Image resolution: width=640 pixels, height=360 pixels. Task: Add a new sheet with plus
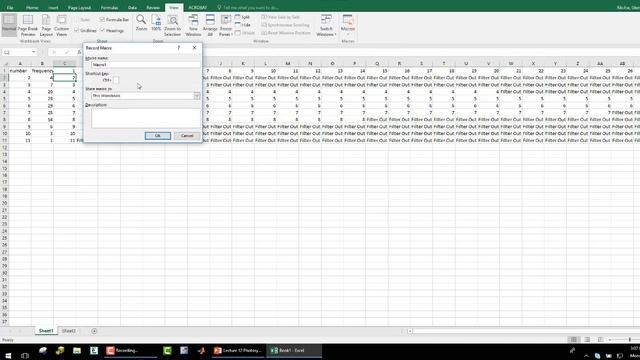(x=94, y=331)
